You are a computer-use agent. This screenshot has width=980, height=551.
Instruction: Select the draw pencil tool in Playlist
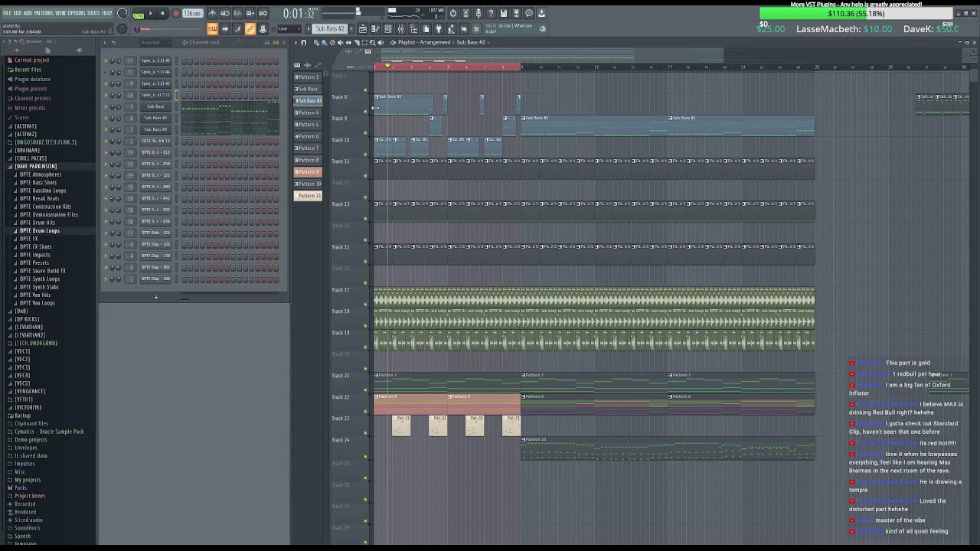pyautogui.click(x=317, y=43)
